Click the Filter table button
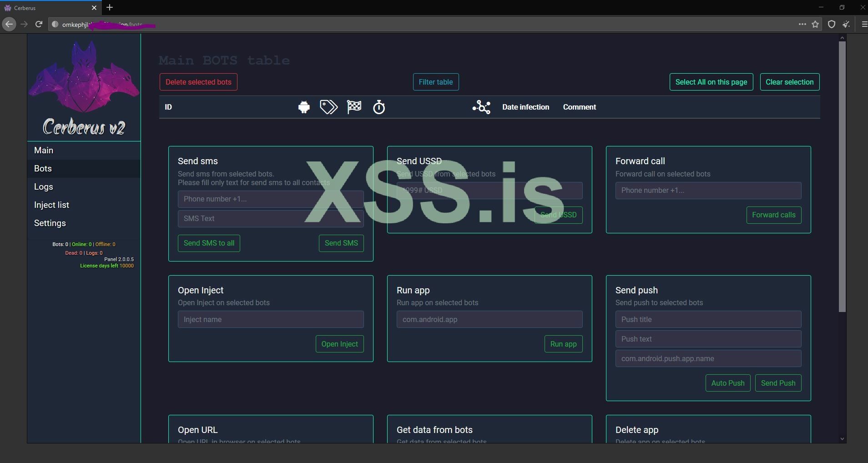 point(435,82)
